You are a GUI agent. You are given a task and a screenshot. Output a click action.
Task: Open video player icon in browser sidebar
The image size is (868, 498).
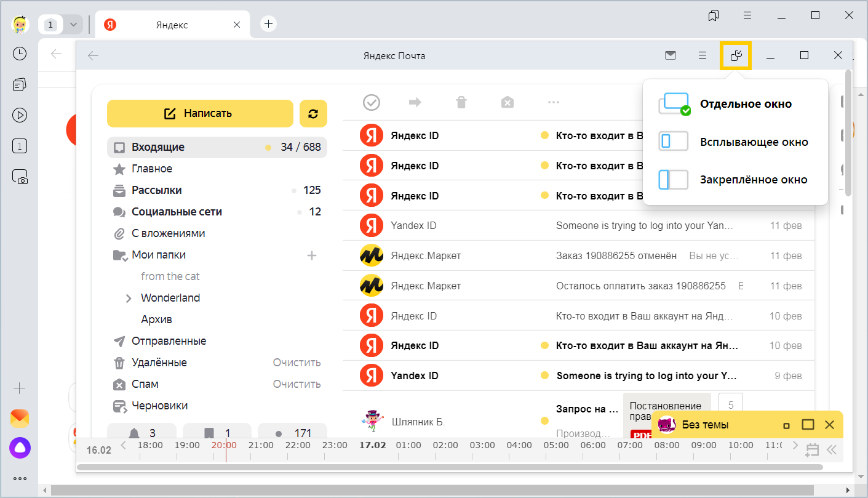20,115
